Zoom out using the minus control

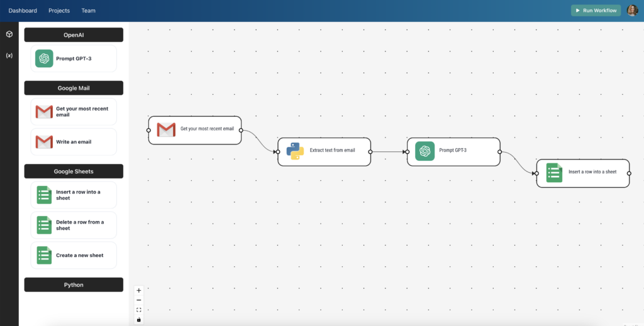pyautogui.click(x=139, y=300)
